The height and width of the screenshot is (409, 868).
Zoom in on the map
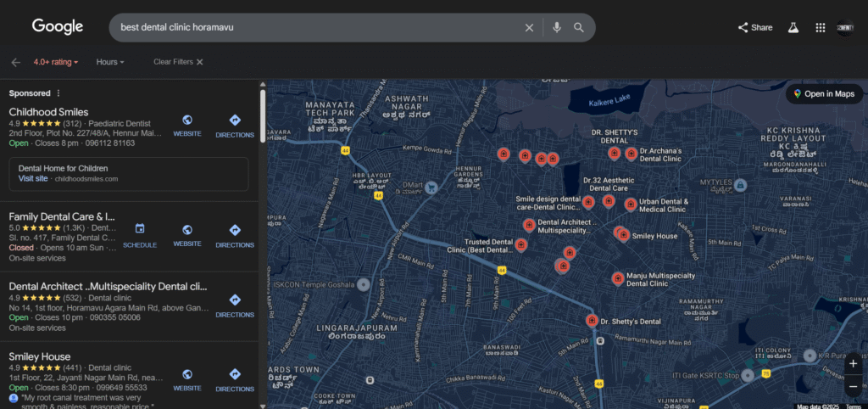click(x=853, y=364)
